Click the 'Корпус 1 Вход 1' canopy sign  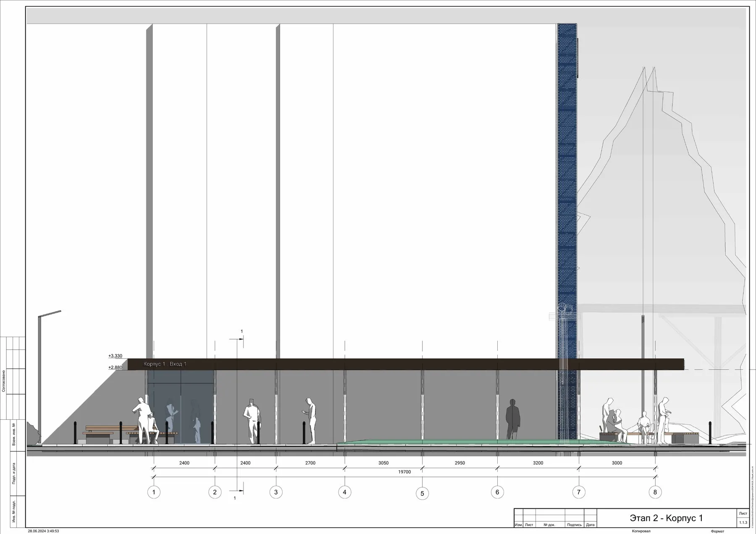click(x=165, y=364)
